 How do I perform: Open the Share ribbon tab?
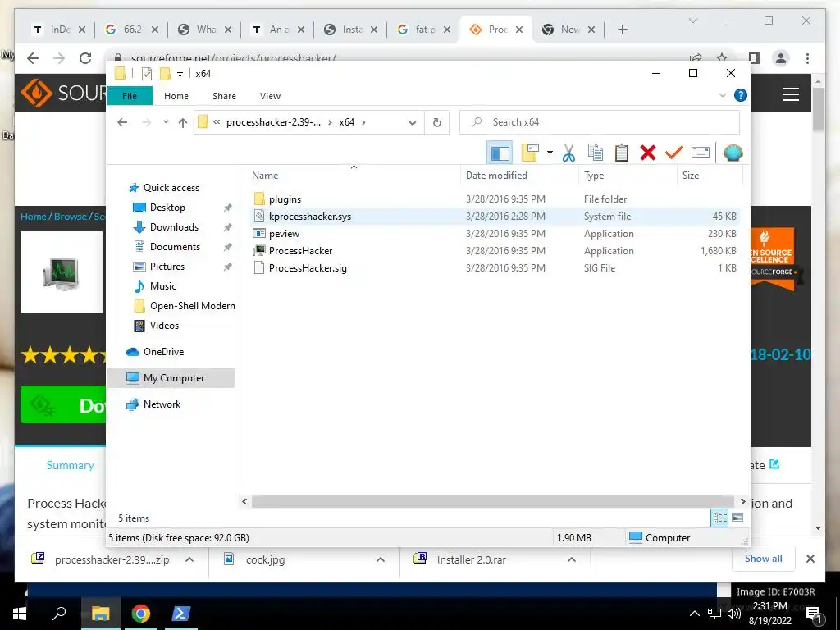tap(224, 96)
